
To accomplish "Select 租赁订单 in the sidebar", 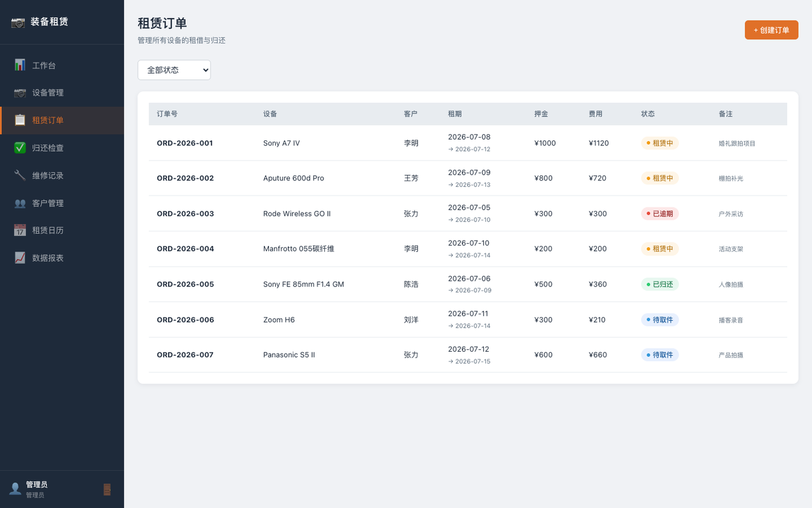I will [62, 120].
